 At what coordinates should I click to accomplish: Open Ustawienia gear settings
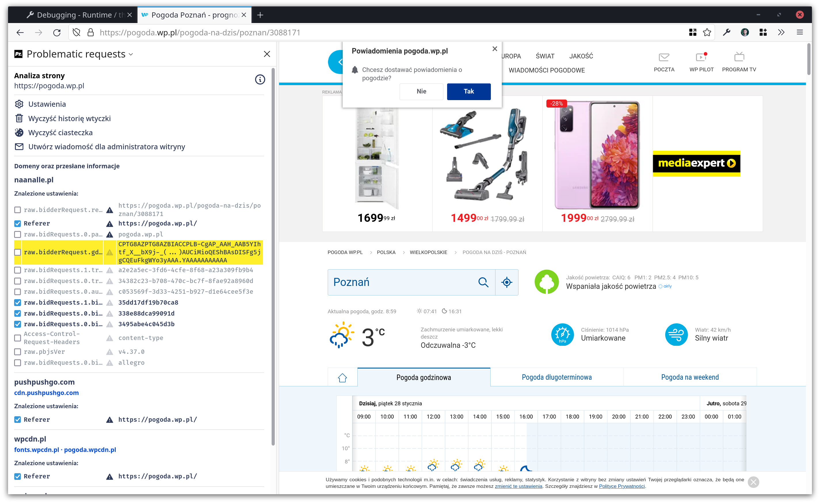pyautogui.click(x=19, y=104)
